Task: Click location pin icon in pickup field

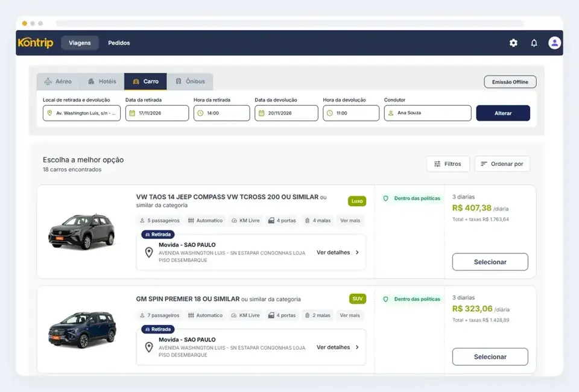Action: (x=49, y=113)
